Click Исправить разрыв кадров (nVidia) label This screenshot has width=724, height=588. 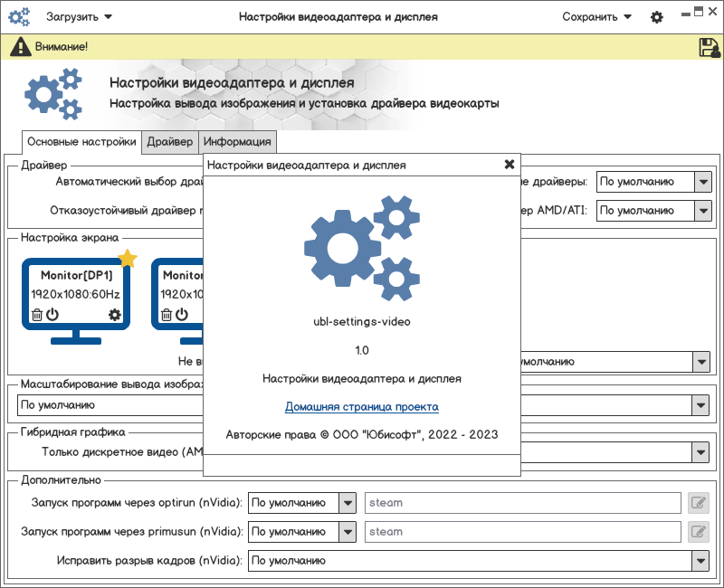coord(149,561)
